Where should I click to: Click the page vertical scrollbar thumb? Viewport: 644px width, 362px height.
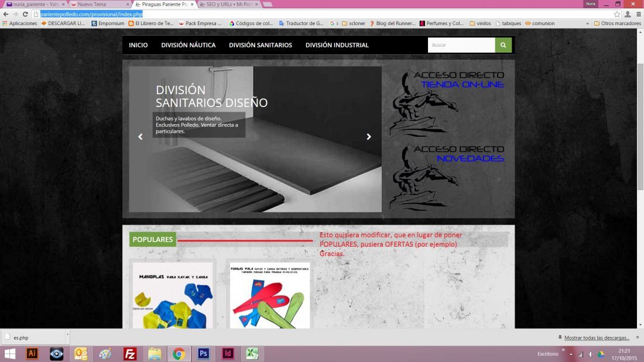[x=640, y=127]
